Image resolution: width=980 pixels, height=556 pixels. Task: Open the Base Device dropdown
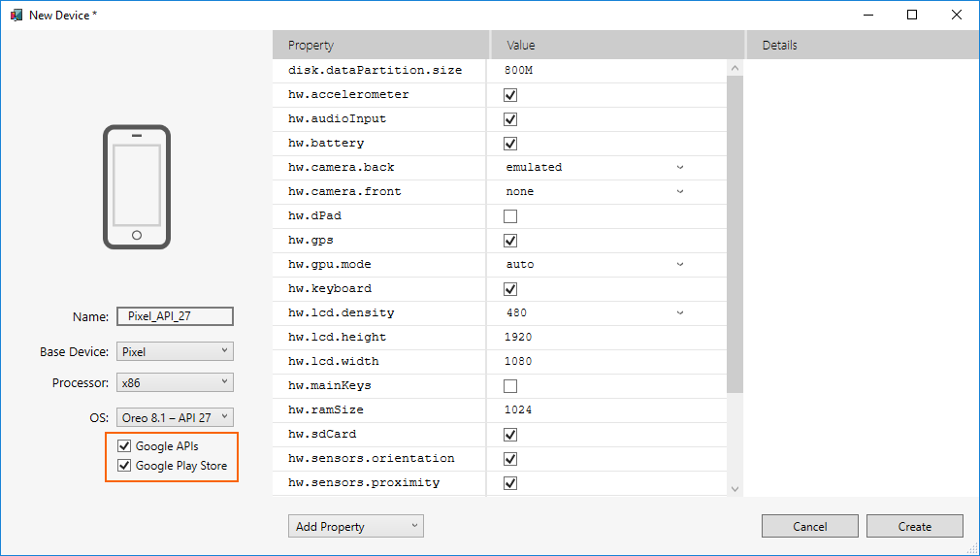coord(175,351)
